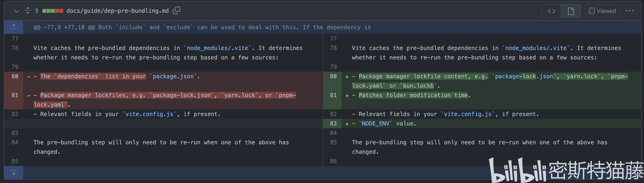Viewport: 644px width, 183px height.
Task: Select added line 83 number on right
Action: tap(333, 124)
